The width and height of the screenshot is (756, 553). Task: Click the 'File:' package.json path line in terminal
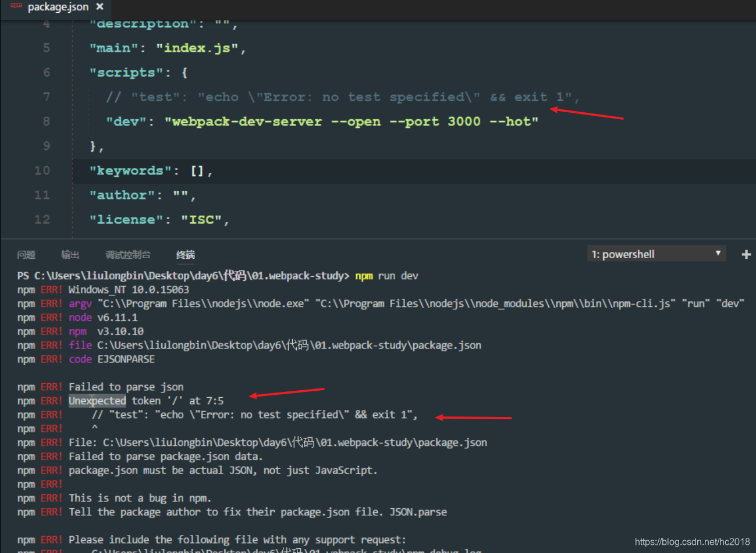(x=278, y=443)
